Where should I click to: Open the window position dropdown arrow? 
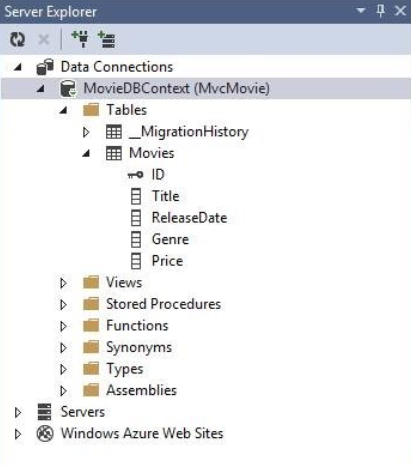tap(361, 11)
